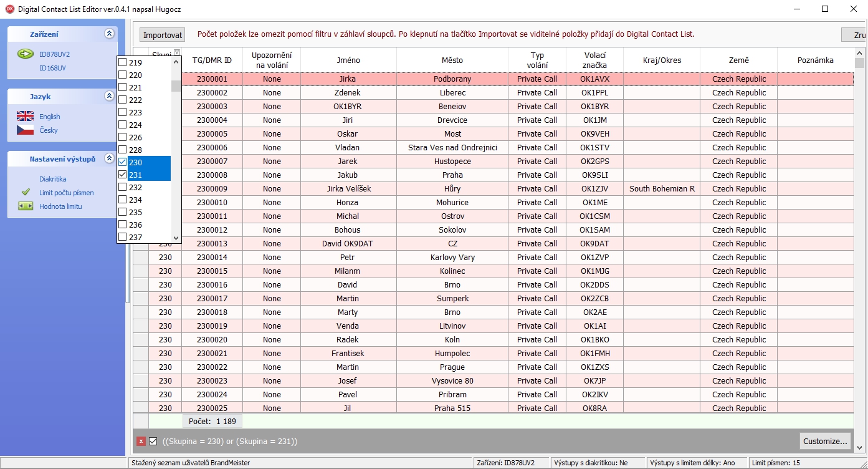Sort by the Jméno column header
Image resolution: width=868 pixels, height=469 pixels.
(348, 60)
